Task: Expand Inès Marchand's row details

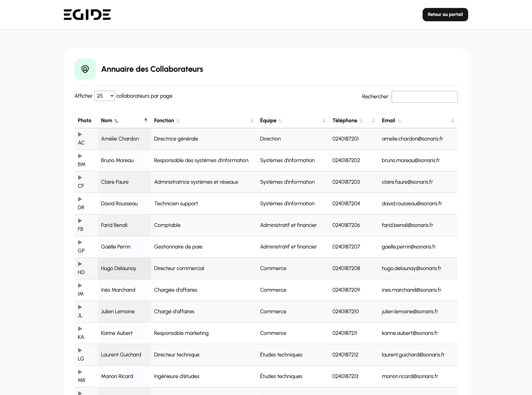Action: click(80, 285)
